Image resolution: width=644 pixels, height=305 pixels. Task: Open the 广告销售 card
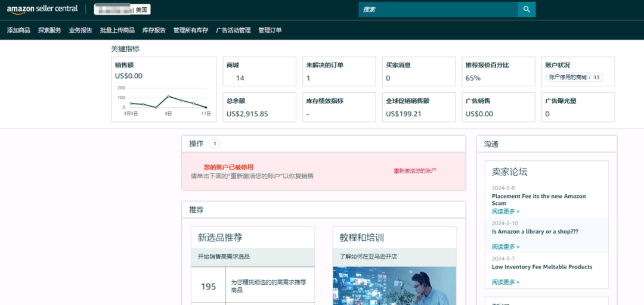(x=498, y=107)
